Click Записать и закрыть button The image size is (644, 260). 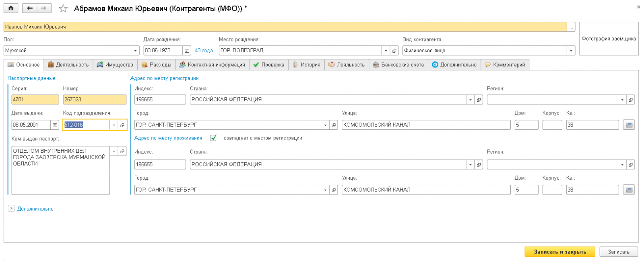[560, 252]
